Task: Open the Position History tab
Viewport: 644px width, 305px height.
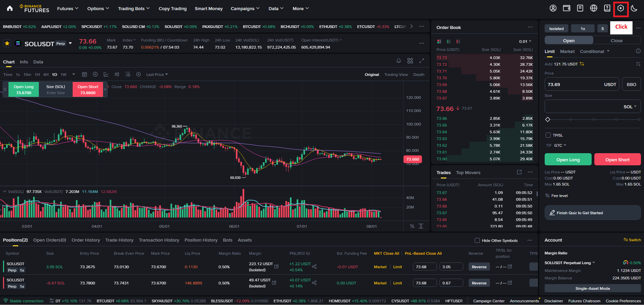Action: (x=201, y=240)
